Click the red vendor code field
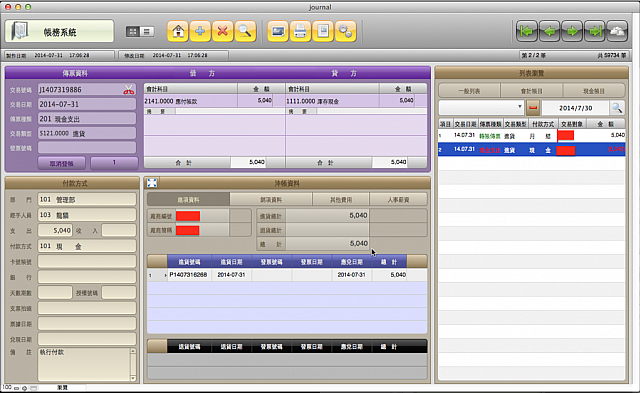640x393 pixels. [188, 215]
